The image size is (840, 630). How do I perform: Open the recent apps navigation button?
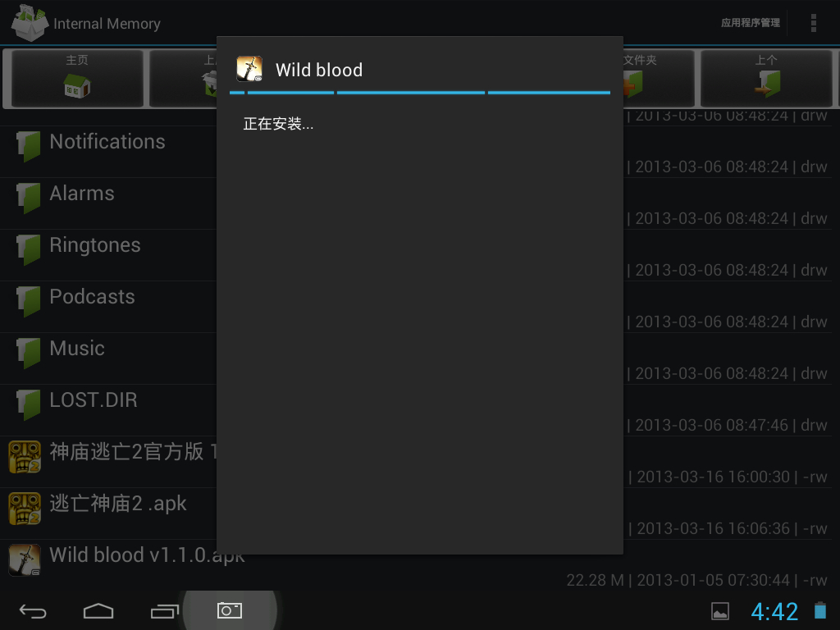164,611
